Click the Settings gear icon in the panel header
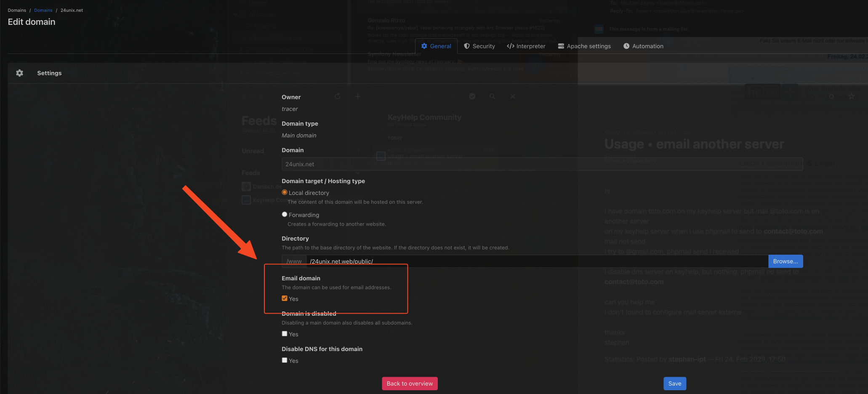 coord(19,73)
